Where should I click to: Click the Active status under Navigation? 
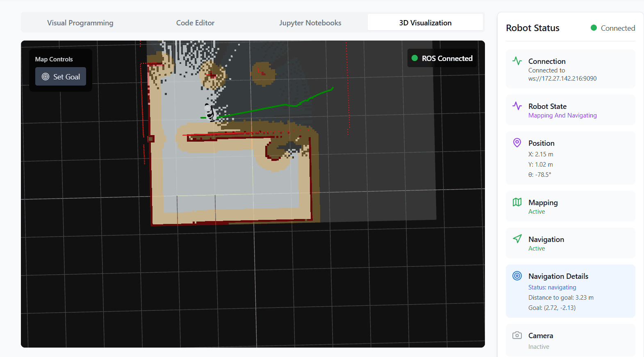coord(537,249)
